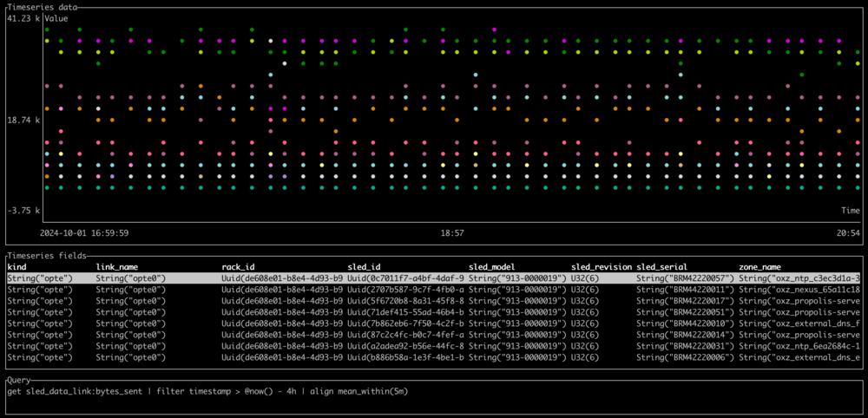Click the link_name column header
The height and width of the screenshot is (418, 868).
116,267
